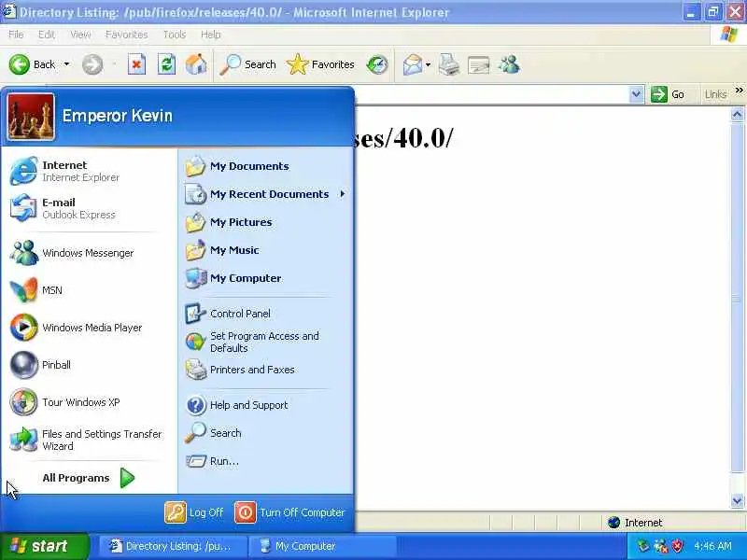
Task: Click the Internet zone in status bar
Action: 636,523
